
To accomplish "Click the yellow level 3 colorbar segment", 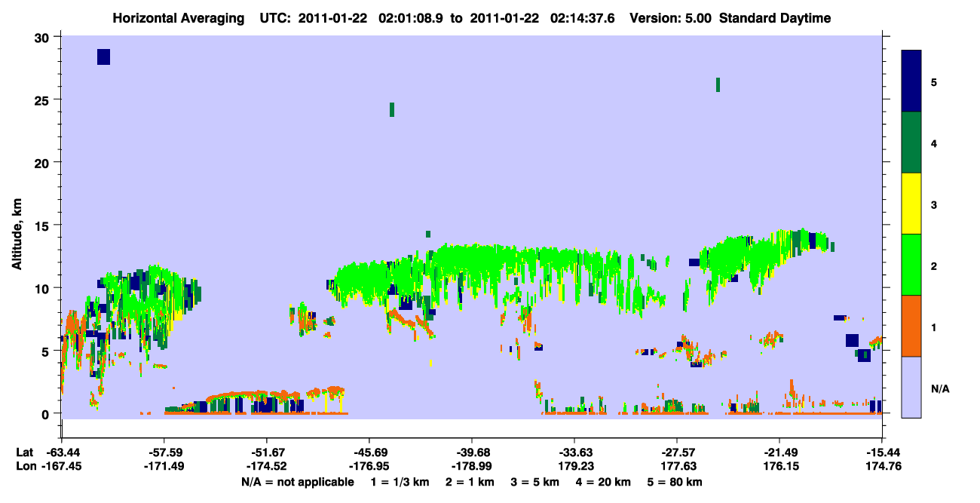I will click(911, 204).
